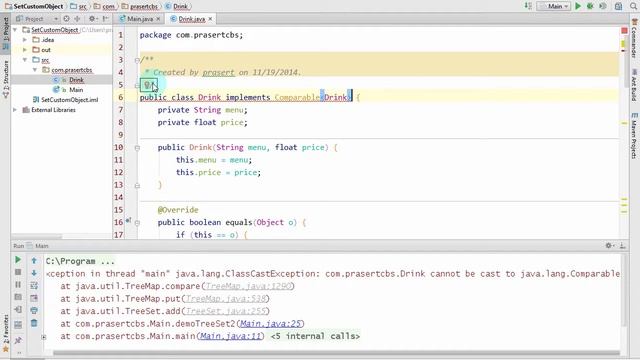Click the restore layout icon in the Run panel
The width and height of the screenshot is (640, 360).
pyautogui.click(x=18, y=325)
